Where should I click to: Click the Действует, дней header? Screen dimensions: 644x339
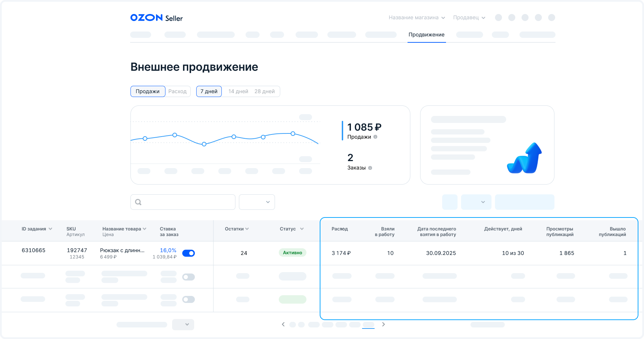tap(503, 229)
